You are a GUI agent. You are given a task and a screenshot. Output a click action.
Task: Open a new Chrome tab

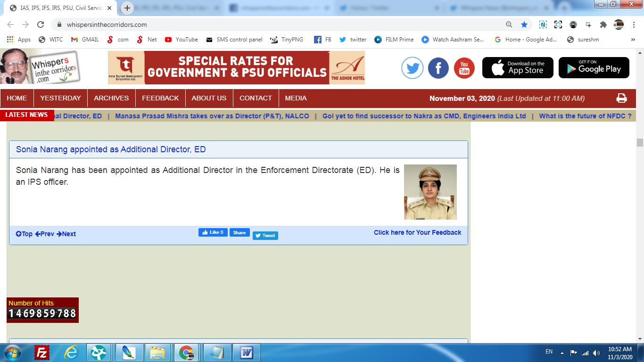tap(127, 8)
